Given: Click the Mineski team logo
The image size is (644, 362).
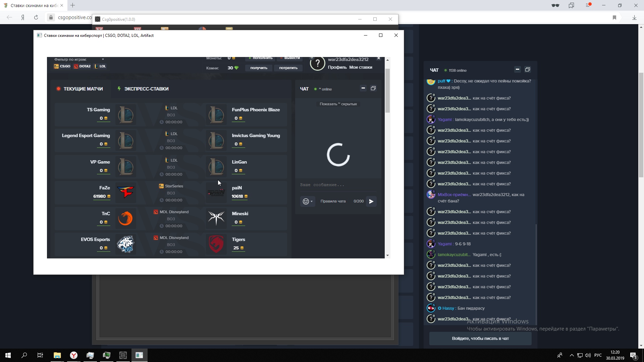Looking at the screenshot, I should point(216,218).
